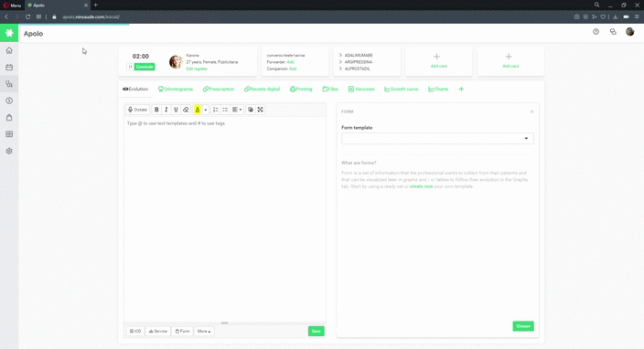Click the editor resize handle bar

(x=225, y=323)
